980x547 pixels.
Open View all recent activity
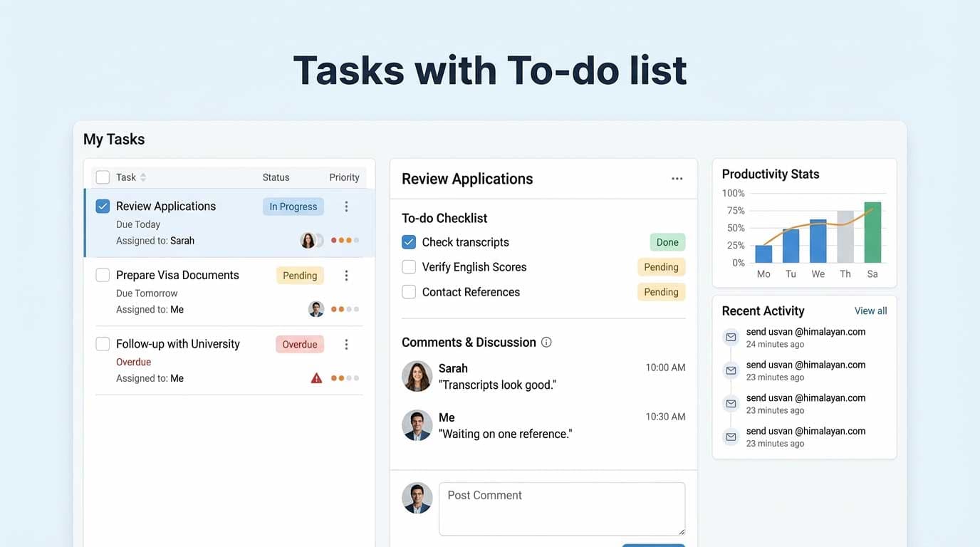[870, 311]
